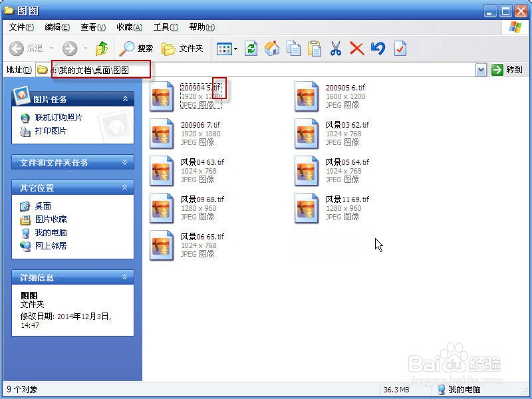The image size is (532, 399).
Task: Click the 9 个对象 status bar text
Action: click(x=22, y=389)
